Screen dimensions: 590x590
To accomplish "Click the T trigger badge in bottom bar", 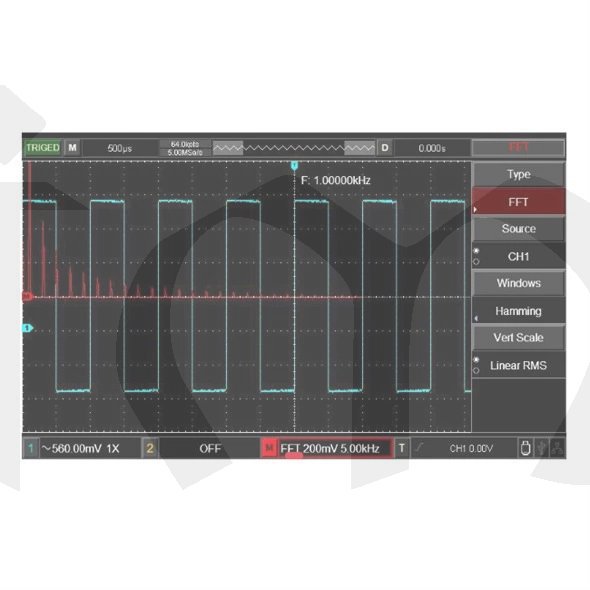I will pos(401,448).
